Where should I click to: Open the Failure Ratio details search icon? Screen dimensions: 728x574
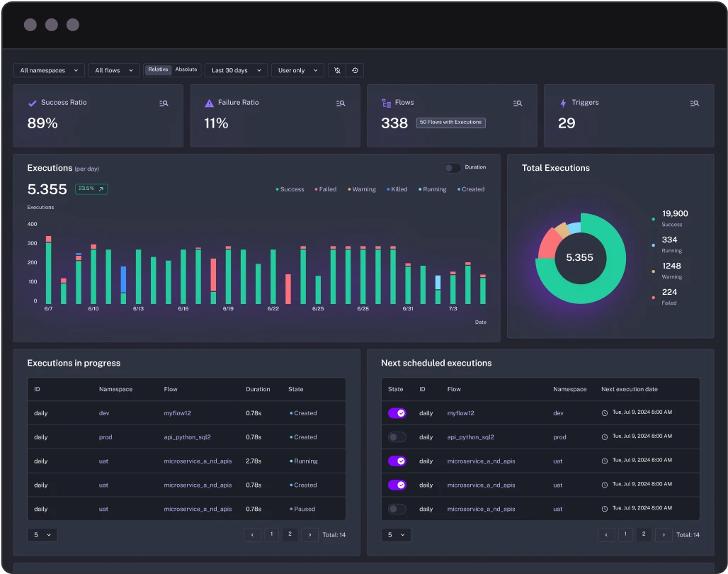tap(341, 103)
